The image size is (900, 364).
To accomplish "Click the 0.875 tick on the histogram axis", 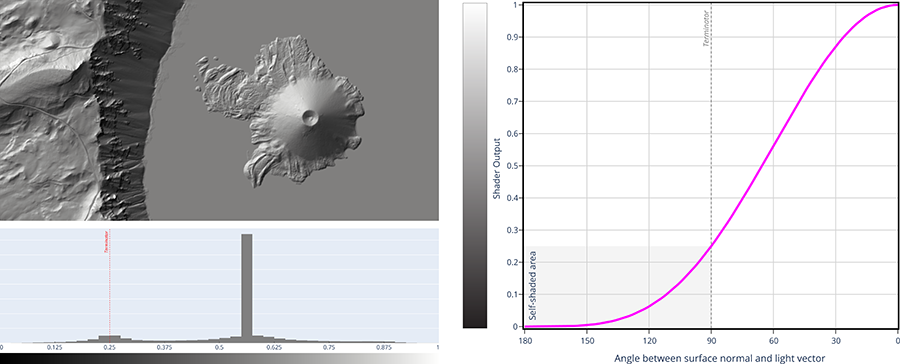I will tap(383, 347).
